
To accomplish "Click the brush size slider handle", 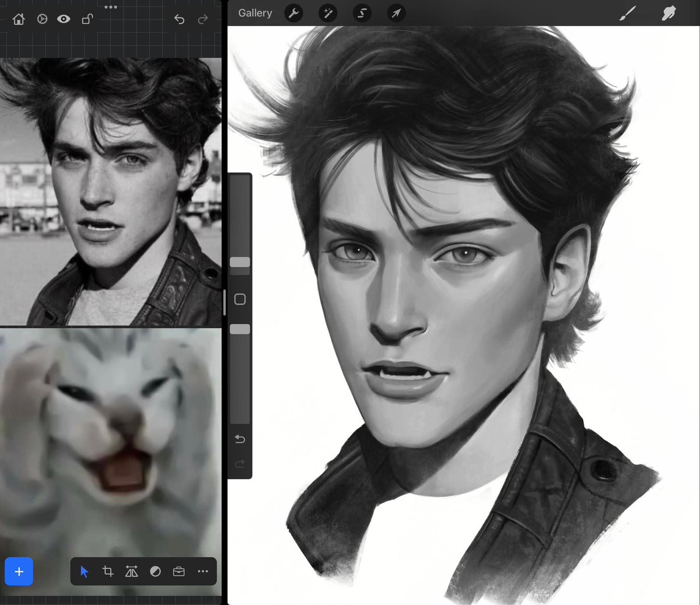I will point(240,263).
